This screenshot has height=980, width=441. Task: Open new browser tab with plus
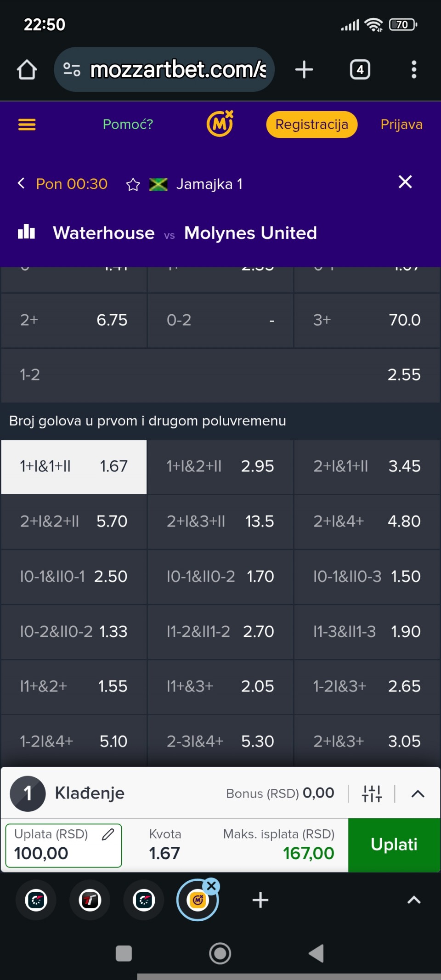304,70
